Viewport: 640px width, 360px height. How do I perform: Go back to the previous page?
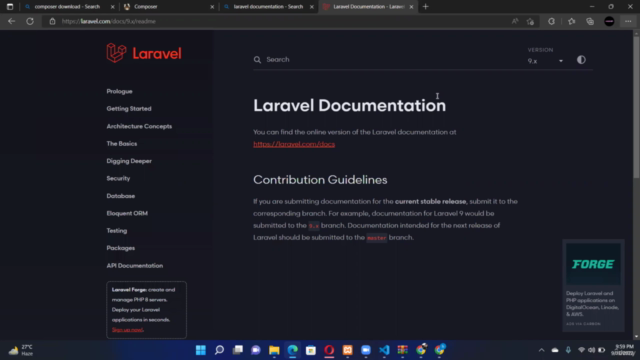[11, 21]
